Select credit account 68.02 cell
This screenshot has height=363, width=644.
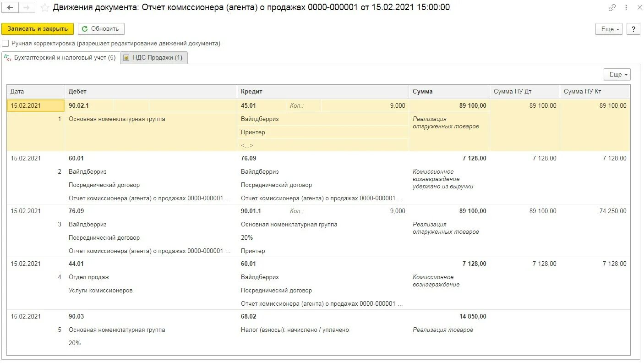pos(248,316)
